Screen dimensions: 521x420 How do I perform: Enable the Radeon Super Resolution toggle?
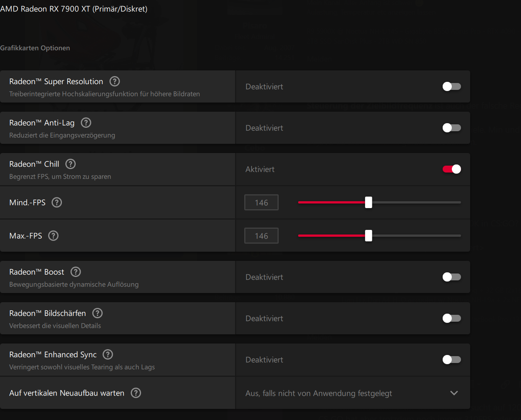click(x=451, y=86)
